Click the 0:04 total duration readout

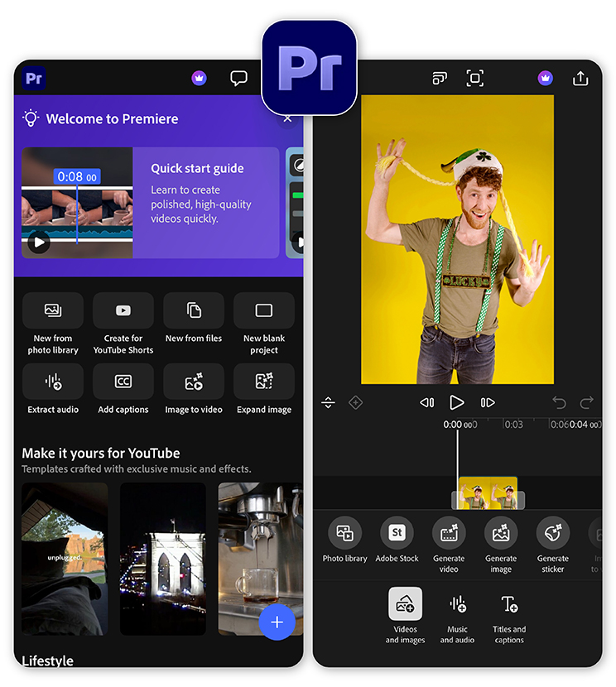point(585,425)
